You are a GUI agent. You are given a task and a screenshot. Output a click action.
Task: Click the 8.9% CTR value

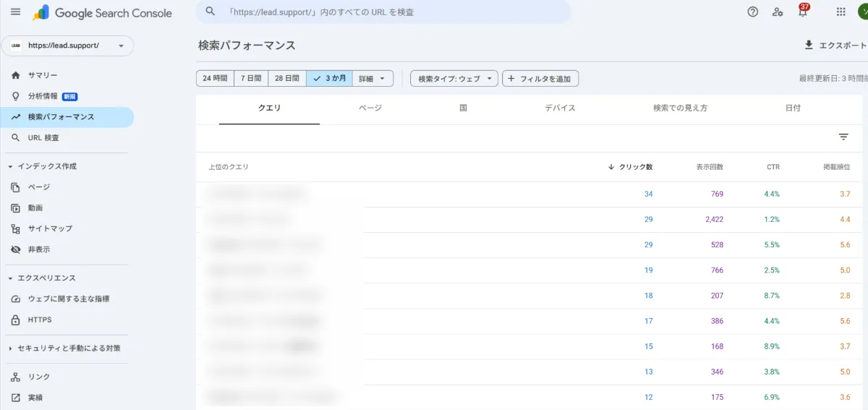tap(772, 346)
